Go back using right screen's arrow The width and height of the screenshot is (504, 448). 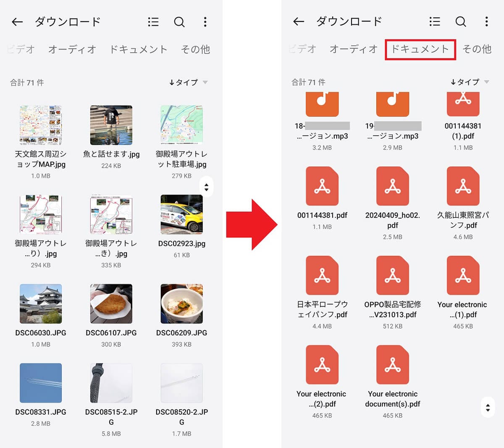[x=299, y=21]
